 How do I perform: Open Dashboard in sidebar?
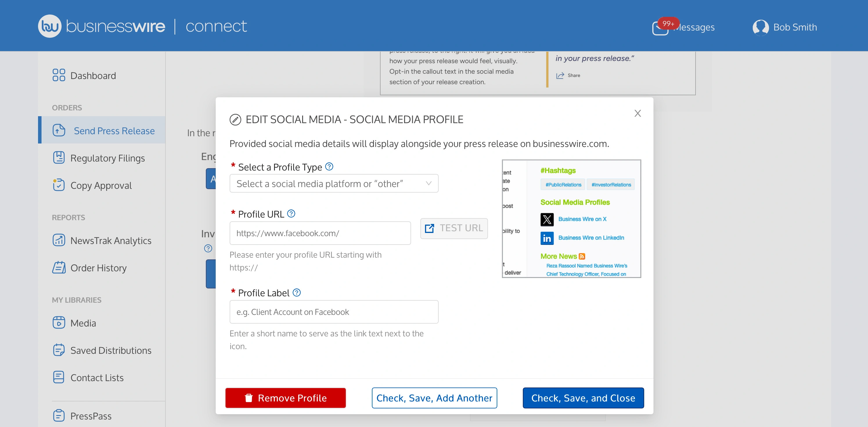[x=93, y=76]
